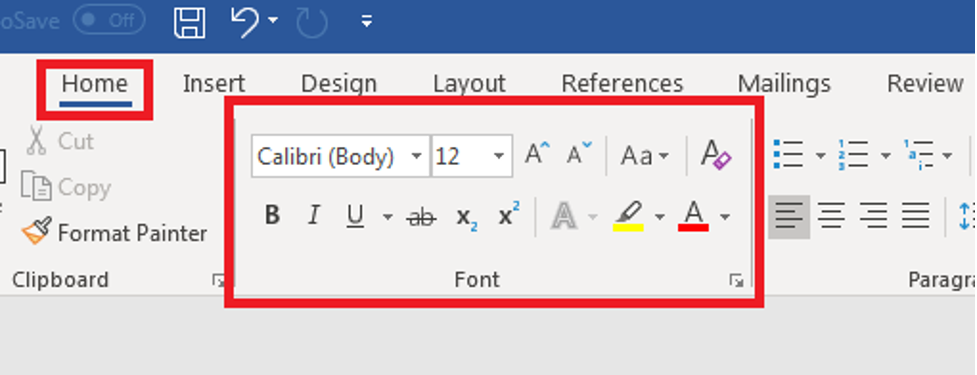
Task: Open the Insert tab
Action: pos(214,84)
